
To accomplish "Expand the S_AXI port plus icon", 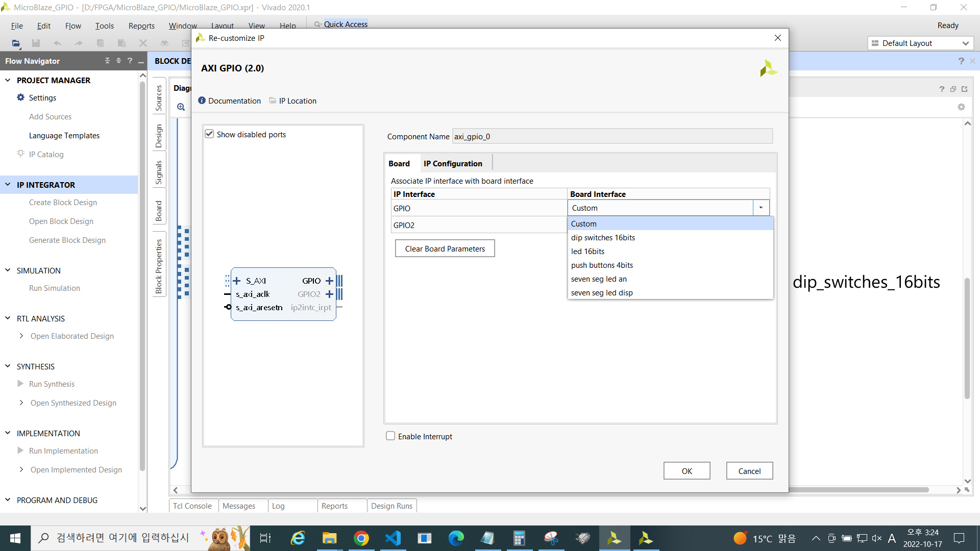I will [x=236, y=281].
